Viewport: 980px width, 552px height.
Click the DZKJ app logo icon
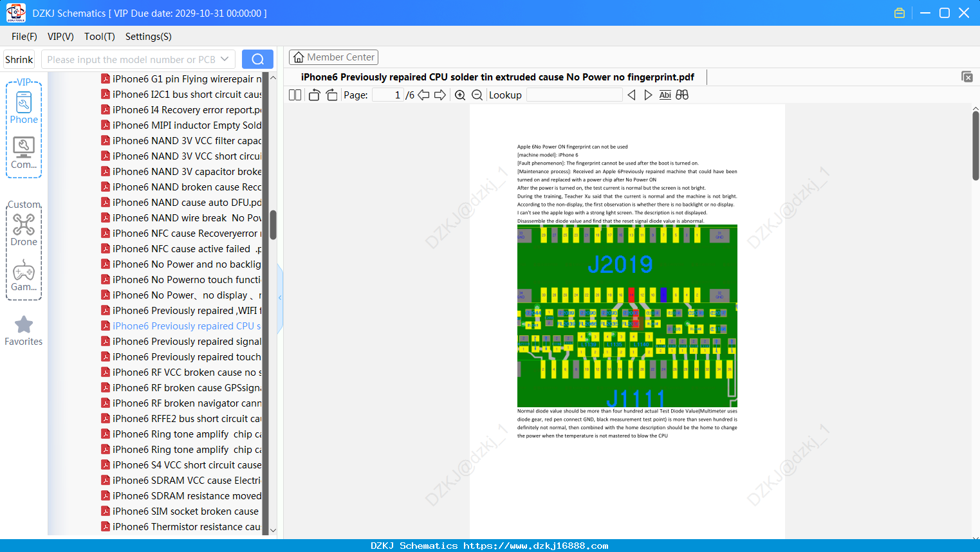point(15,13)
